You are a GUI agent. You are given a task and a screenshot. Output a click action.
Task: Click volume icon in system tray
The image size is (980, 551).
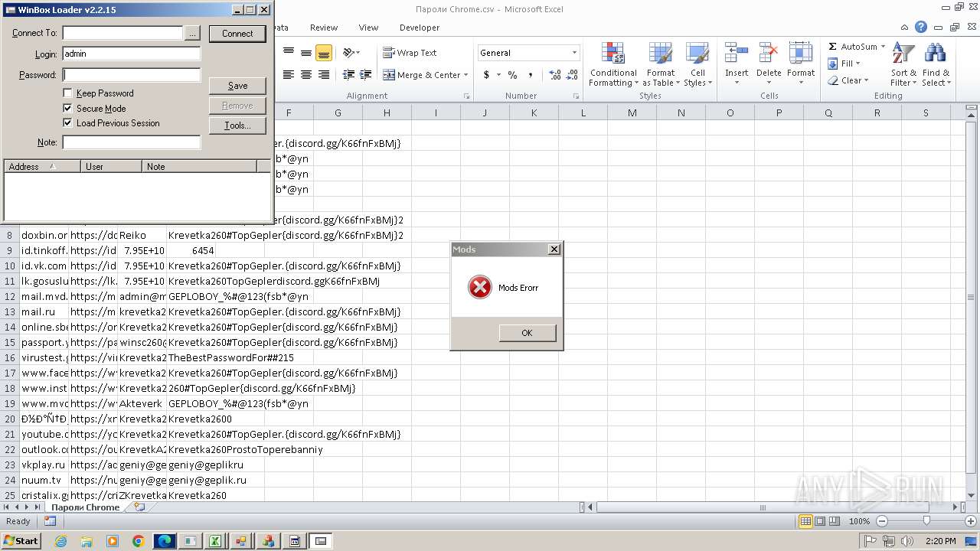pyautogui.click(x=907, y=541)
